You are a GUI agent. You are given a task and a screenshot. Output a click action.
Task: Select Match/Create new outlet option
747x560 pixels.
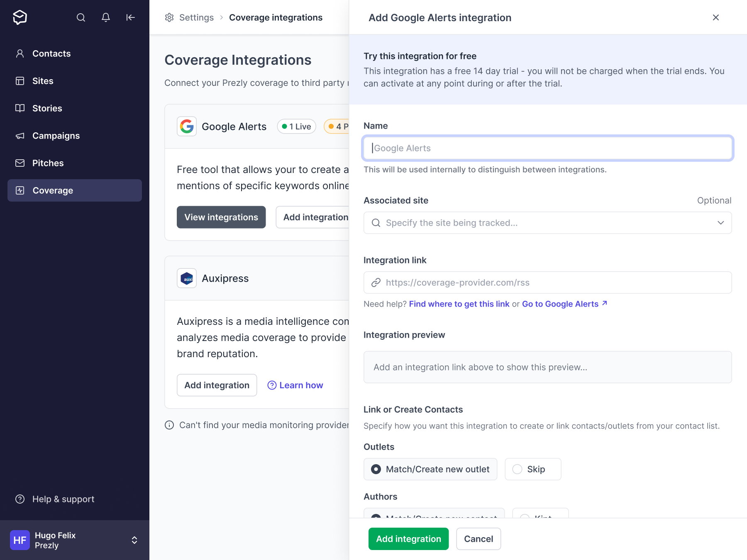pos(430,469)
